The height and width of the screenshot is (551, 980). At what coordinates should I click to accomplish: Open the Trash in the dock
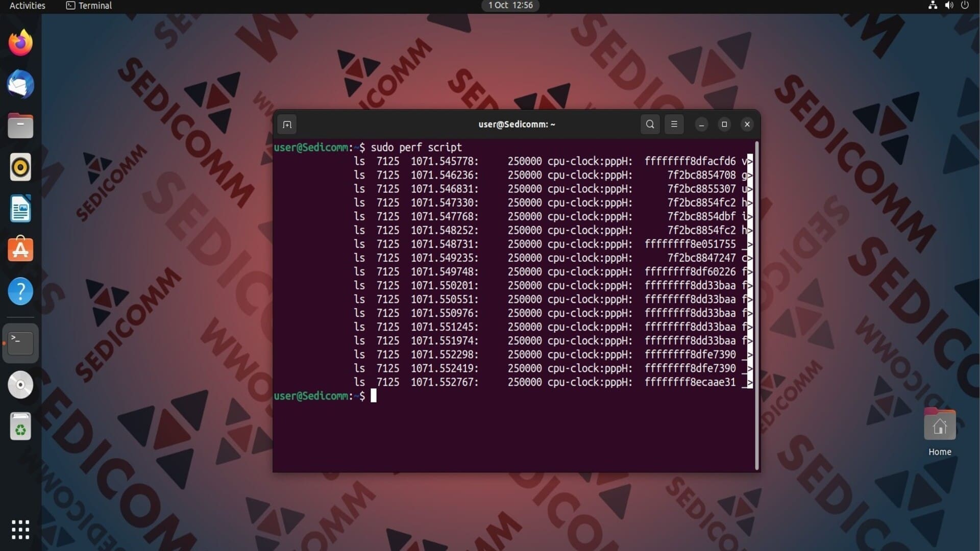tap(20, 426)
